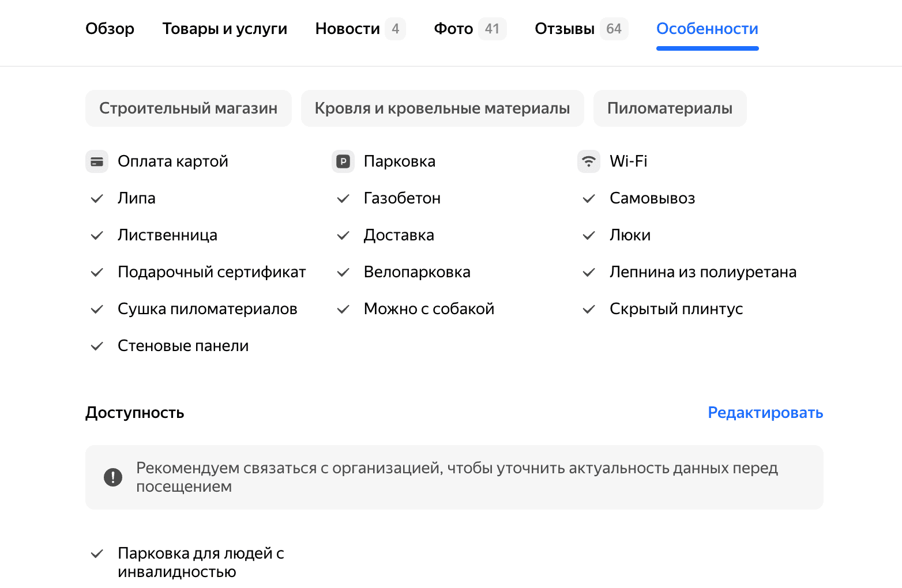This screenshot has height=588, width=902.
Task: Click the parking P icon
Action: pyautogui.click(x=343, y=161)
